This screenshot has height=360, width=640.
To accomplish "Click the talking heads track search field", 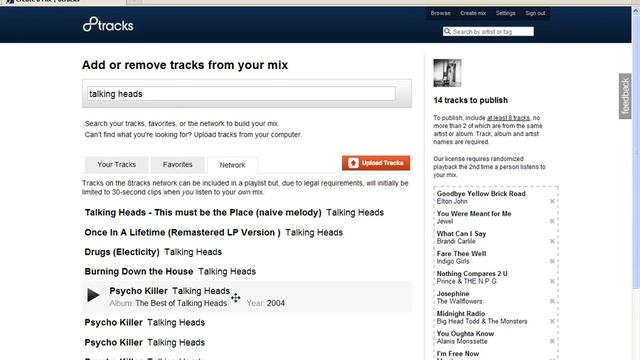I will pos(241,94).
